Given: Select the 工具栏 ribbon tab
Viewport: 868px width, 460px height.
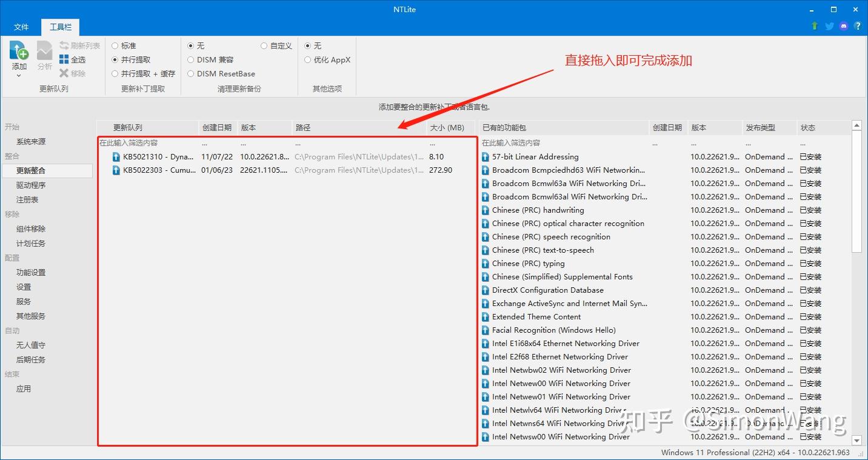Looking at the screenshot, I should 60,27.
